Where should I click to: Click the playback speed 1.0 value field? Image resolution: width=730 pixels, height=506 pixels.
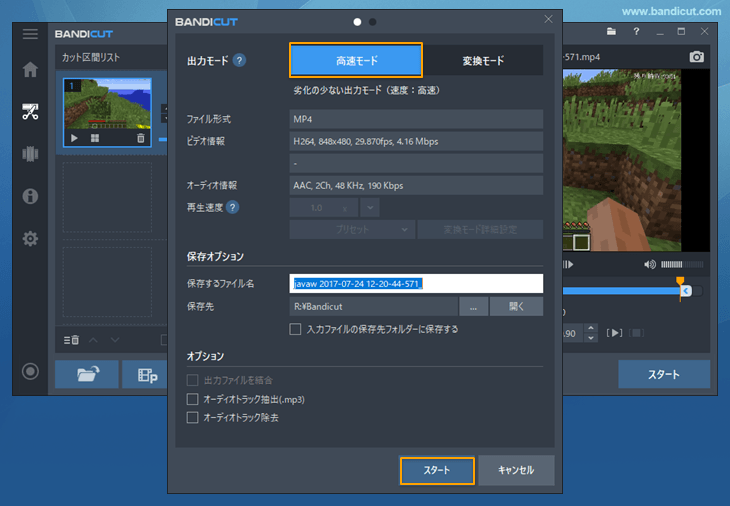(324, 208)
